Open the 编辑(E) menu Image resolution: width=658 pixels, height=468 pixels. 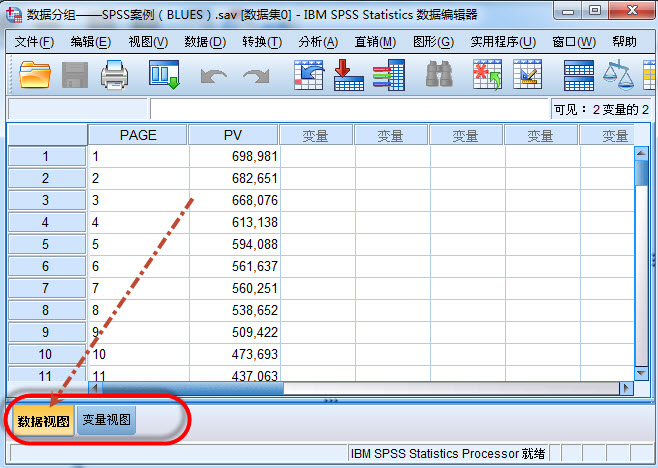(x=91, y=42)
